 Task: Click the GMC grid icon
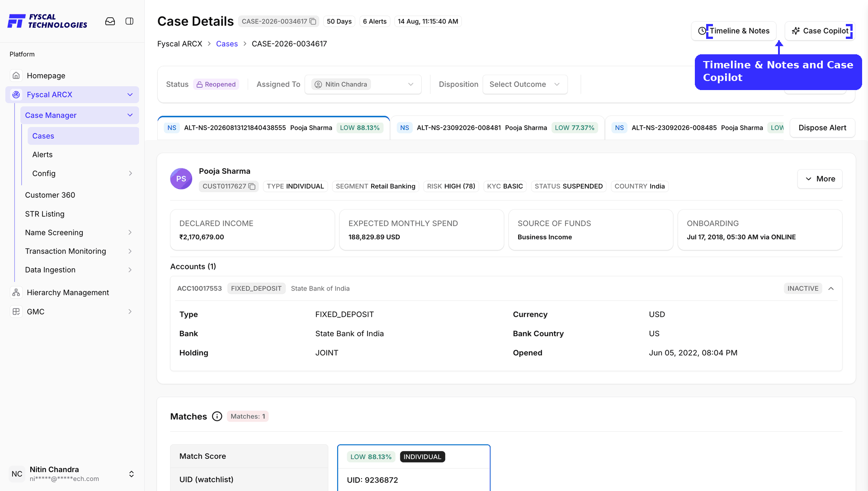[x=16, y=311]
